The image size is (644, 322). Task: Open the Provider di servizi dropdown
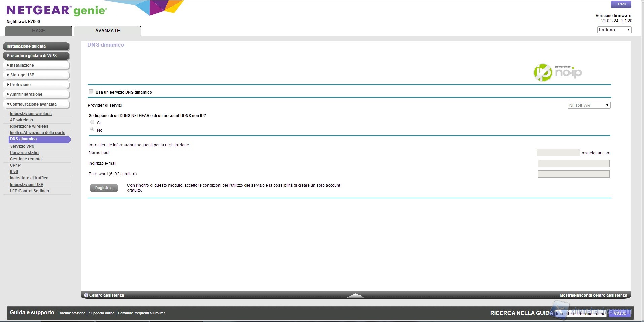589,105
